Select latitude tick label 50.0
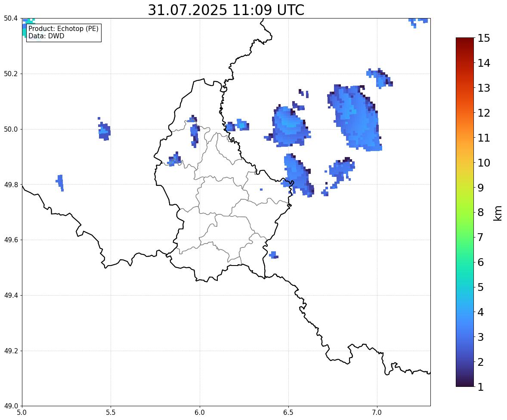Screen dimensions: 507x420 coord(11,130)
